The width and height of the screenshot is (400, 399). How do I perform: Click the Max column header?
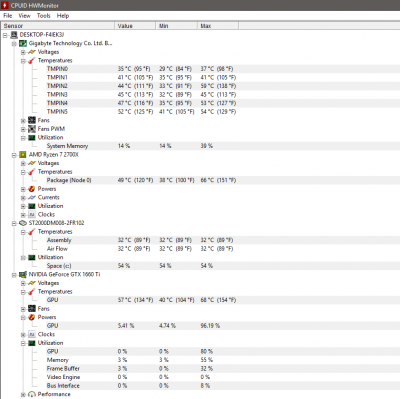tap(218, 26)
